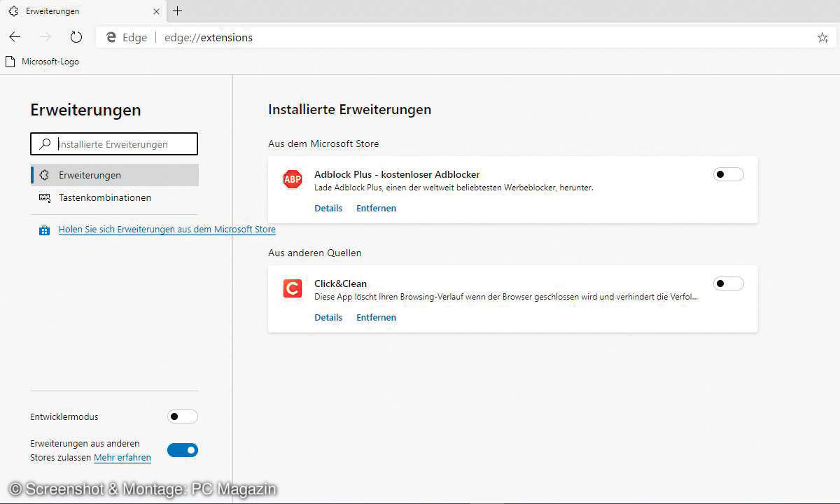Click the Click&Clean red C icon

click(292, 288)
